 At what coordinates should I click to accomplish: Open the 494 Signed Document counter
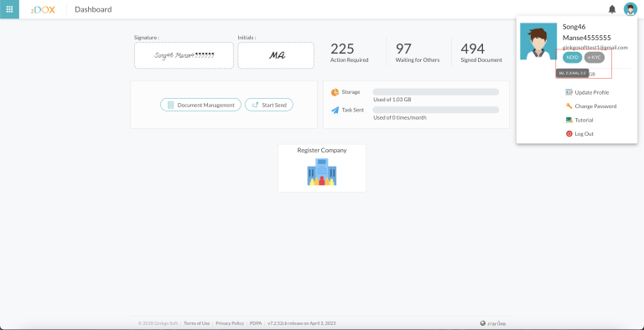point(481,53)
